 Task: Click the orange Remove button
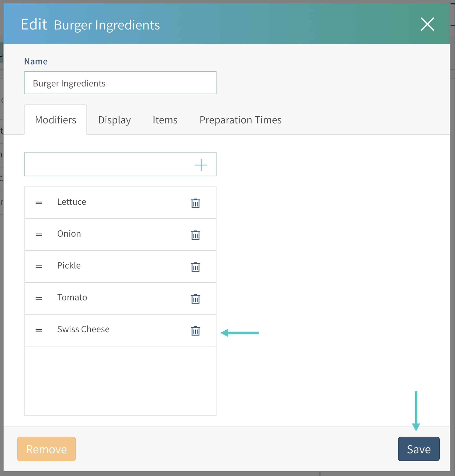click(46, 449)
